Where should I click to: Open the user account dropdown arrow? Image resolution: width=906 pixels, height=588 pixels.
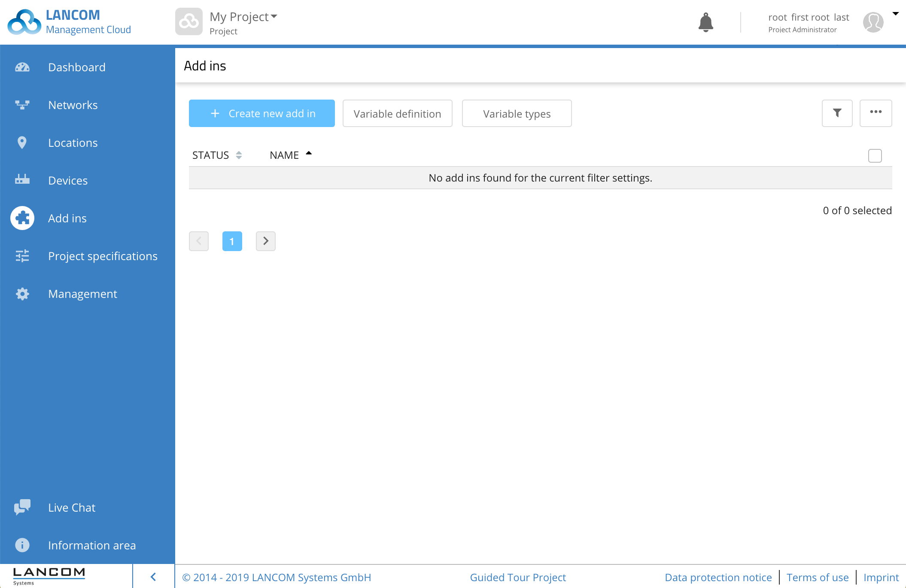(x=896, y=14)
